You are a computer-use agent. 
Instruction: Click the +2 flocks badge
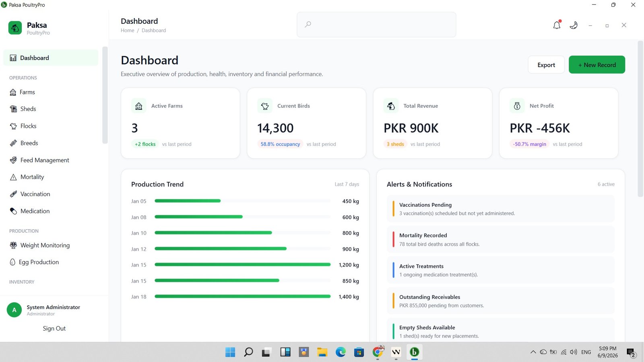[145, 144]
